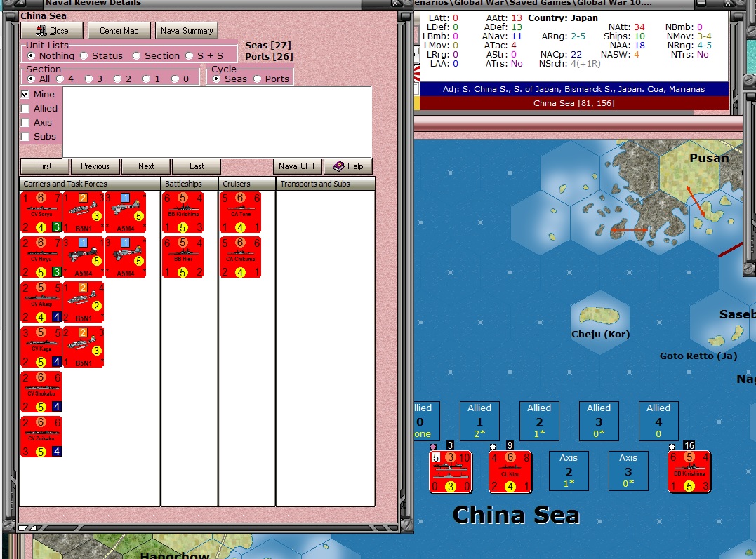Click the Axis 3 sea section box
Viewport: 756px width, 559px height.
[x=628, y=471]
